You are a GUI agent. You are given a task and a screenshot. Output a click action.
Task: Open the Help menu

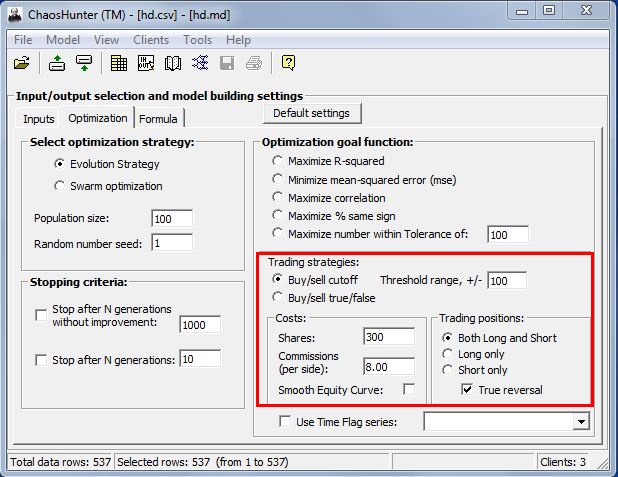238,40
